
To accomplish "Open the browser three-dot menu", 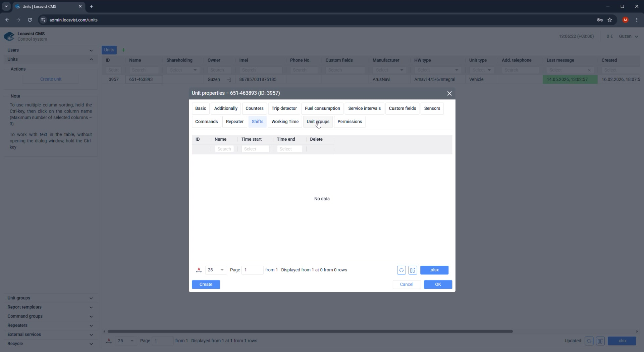I will click(637, 20).
